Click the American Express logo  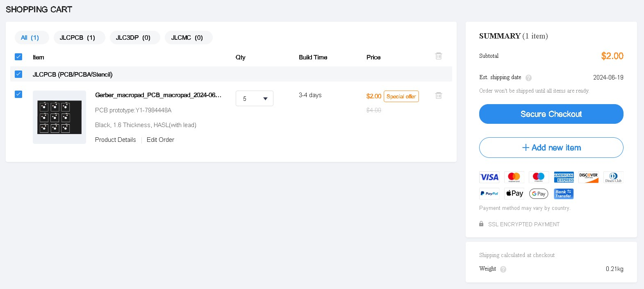pyautogui.click(x=564, y=177)
